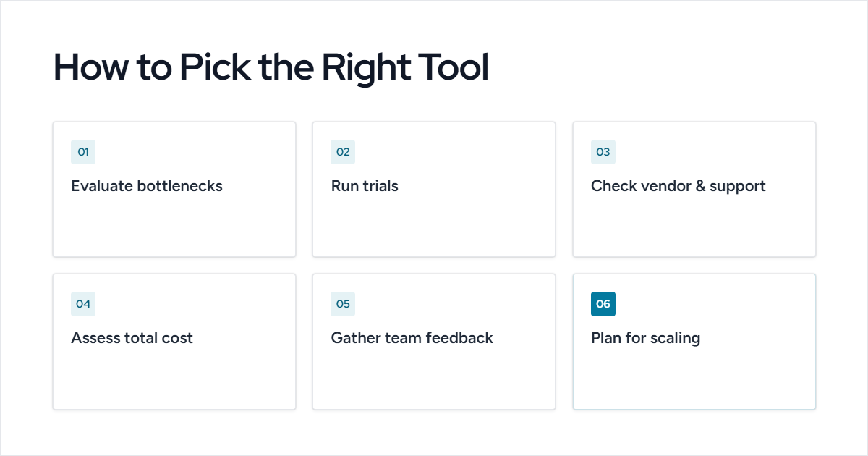Select the Plan for scaling label
868x456 pixels.
point(646,338)
